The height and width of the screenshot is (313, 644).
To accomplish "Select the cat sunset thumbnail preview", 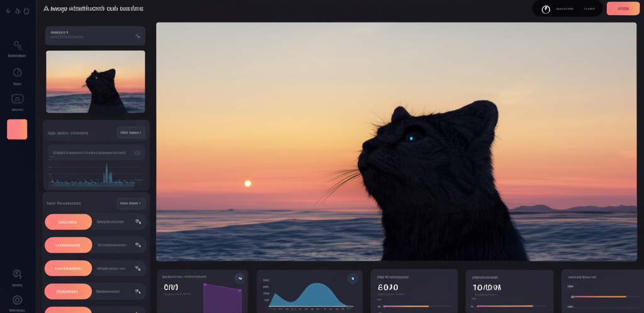I will point(96,82).
